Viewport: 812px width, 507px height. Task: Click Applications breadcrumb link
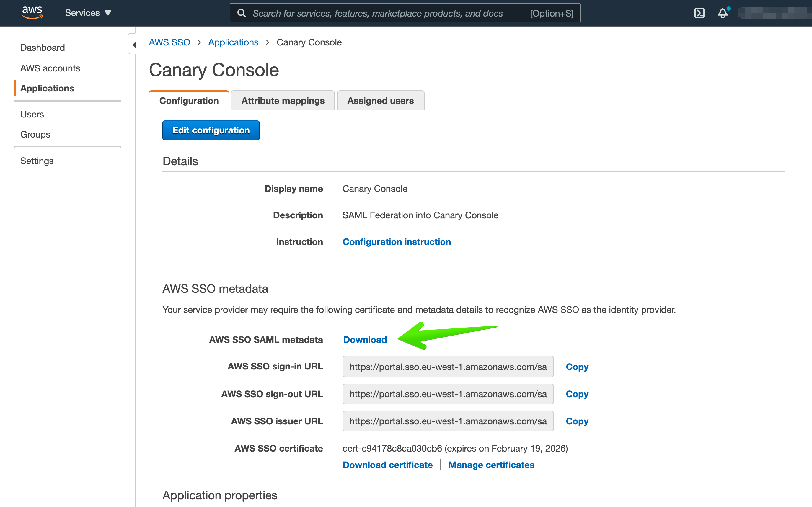233,42
